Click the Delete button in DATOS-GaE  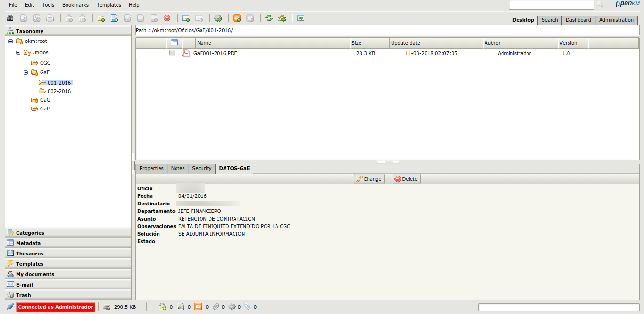point(406,178)
